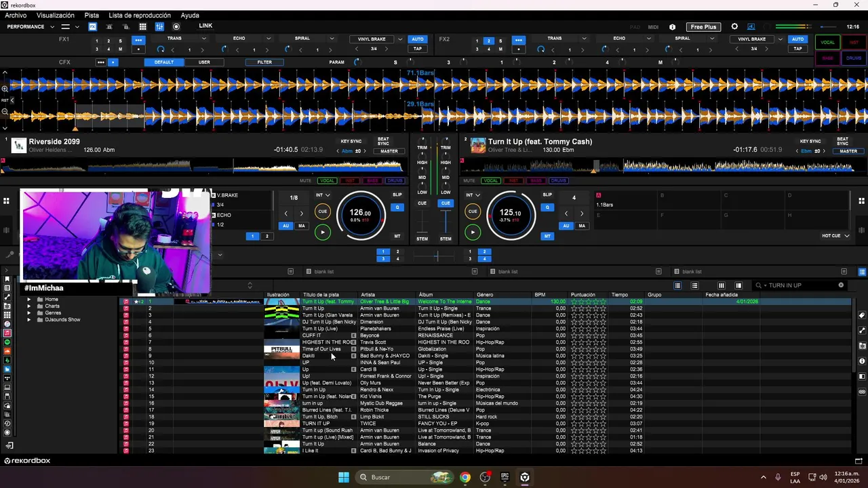This screenshot has height=488, width=868.
Task: Click the orange CUE button on deck 1
Action: (x=323, y=211)
